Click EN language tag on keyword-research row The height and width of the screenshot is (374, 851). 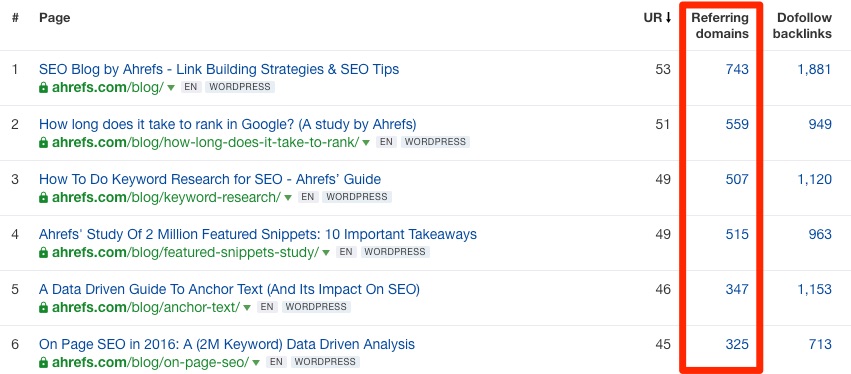pyautogui.click(x=308, y=197)
